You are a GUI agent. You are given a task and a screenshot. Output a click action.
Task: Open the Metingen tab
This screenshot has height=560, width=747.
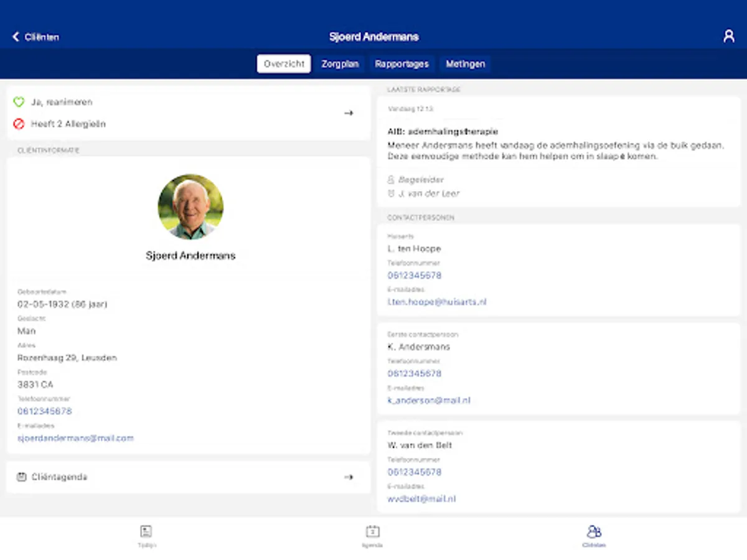click(x=465, y=64)
